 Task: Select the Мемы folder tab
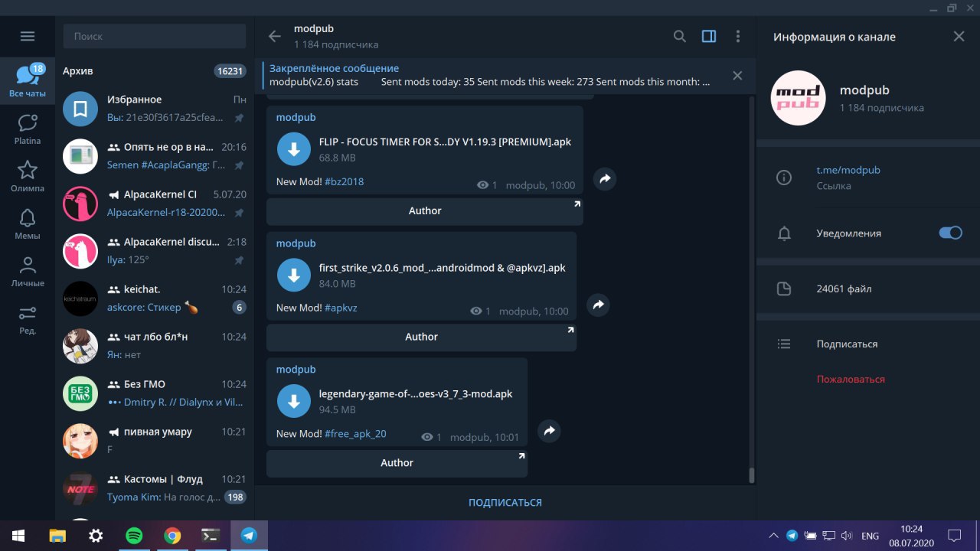coord(28,224)
